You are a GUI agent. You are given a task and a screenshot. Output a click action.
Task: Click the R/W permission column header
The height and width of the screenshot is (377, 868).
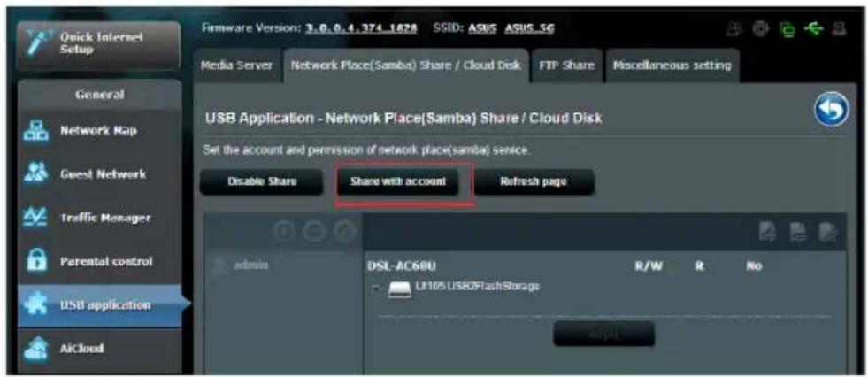[649, 266]
